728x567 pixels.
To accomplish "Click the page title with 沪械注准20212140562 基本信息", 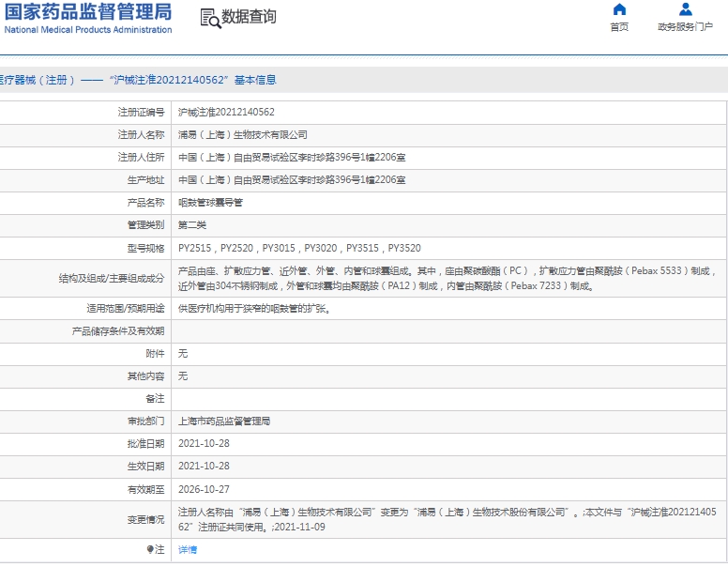I will coord(138,80).
